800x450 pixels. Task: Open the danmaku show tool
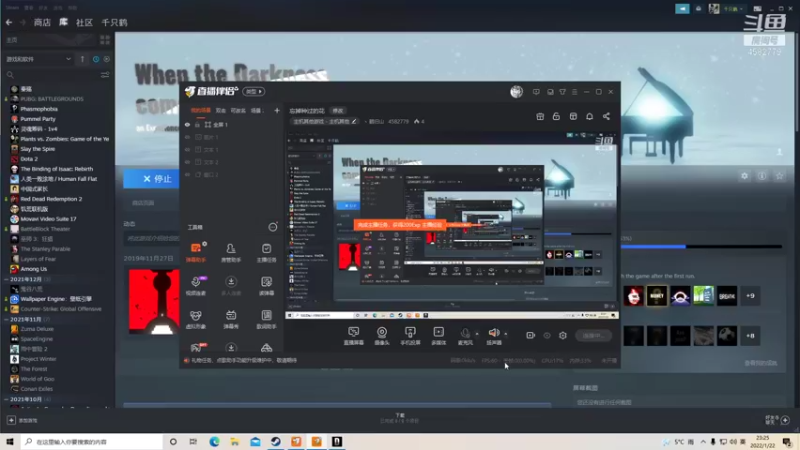231,318
